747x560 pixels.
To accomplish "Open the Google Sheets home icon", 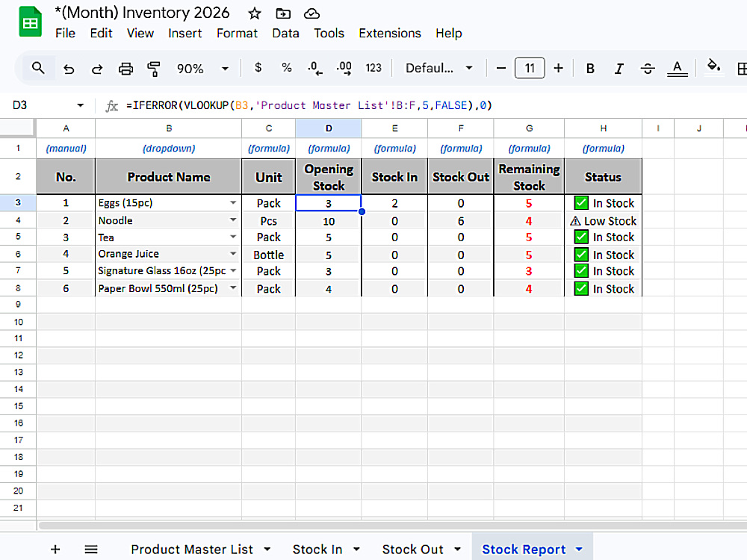I will (x=30, y=22).
